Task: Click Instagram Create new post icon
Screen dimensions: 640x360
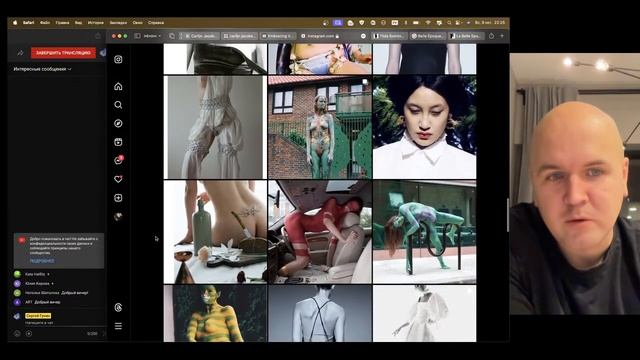Action: click(x=118, y=198)
